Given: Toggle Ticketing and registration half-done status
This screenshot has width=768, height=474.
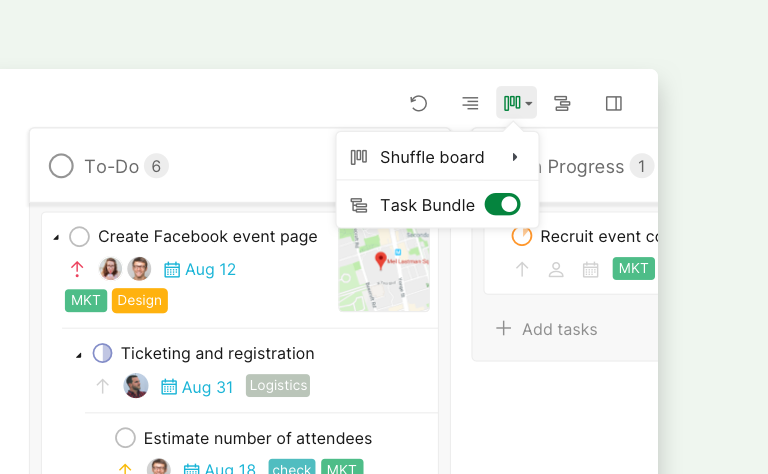Looking at the screenshot, I should pos(102,353).
